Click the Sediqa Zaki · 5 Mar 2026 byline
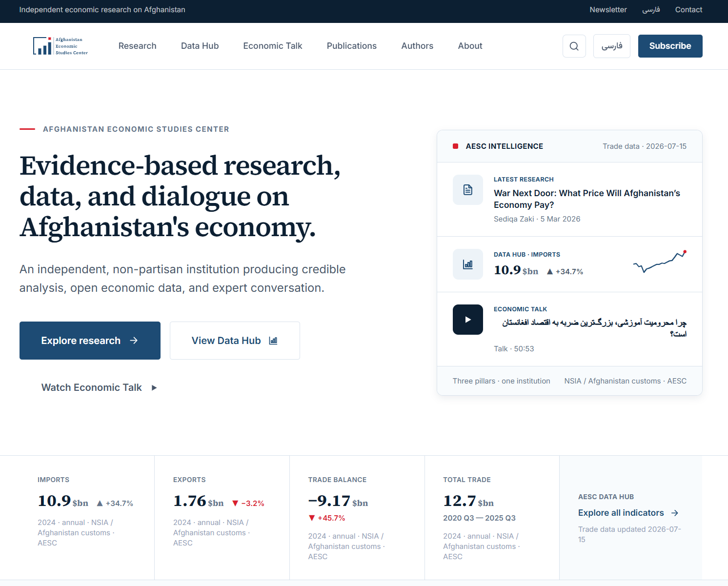This screenshot has height=586, width=728. coord(537,219)
